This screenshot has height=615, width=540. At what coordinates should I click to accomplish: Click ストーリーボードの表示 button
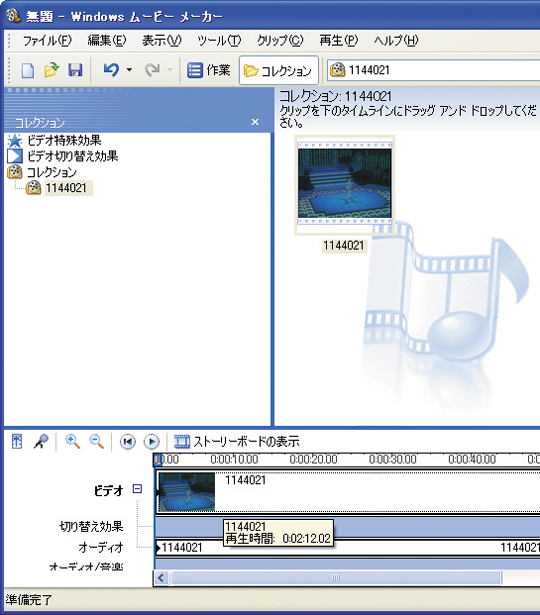pos(237,442)
